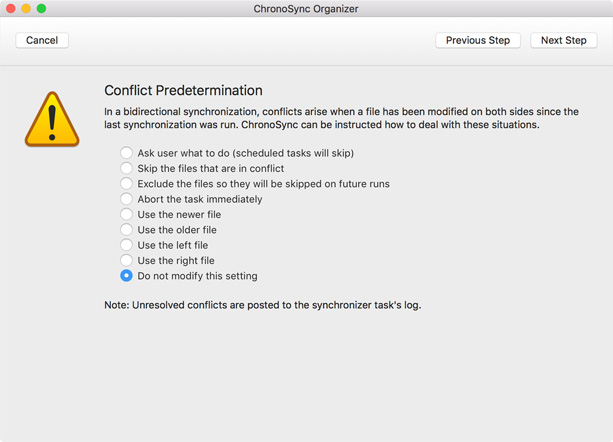
Task: Click the yellow warning triangle icon
Action: tap(52, 120)
